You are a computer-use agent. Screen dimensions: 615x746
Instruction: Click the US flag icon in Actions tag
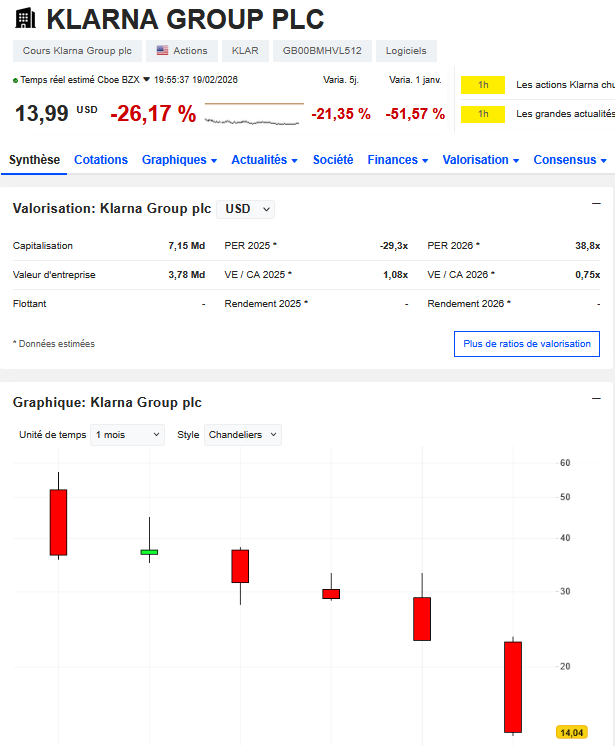pos(162,50)
